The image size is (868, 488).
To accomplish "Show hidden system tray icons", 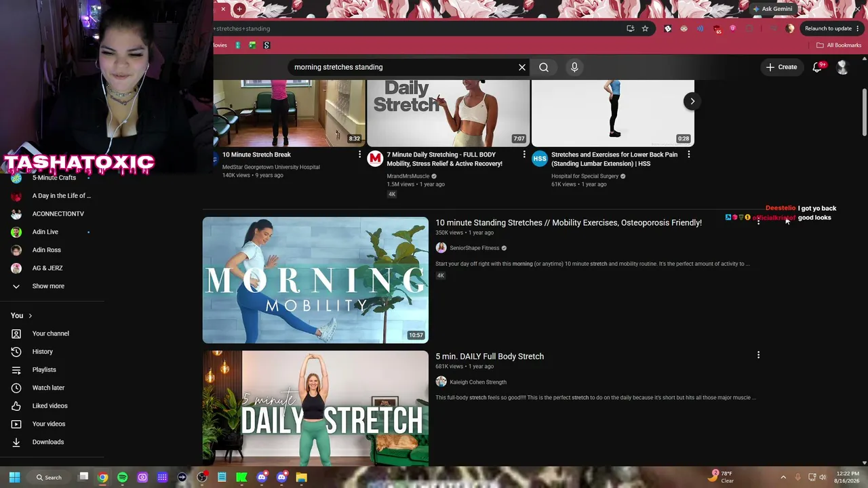I will (x=783, y=477).
